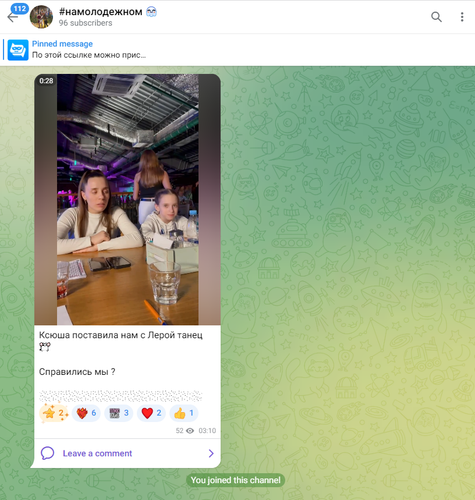The height and width of the screenshot is (500, 475).
Task: Click the post text 'Справились мы ?'
Action: 77,372
